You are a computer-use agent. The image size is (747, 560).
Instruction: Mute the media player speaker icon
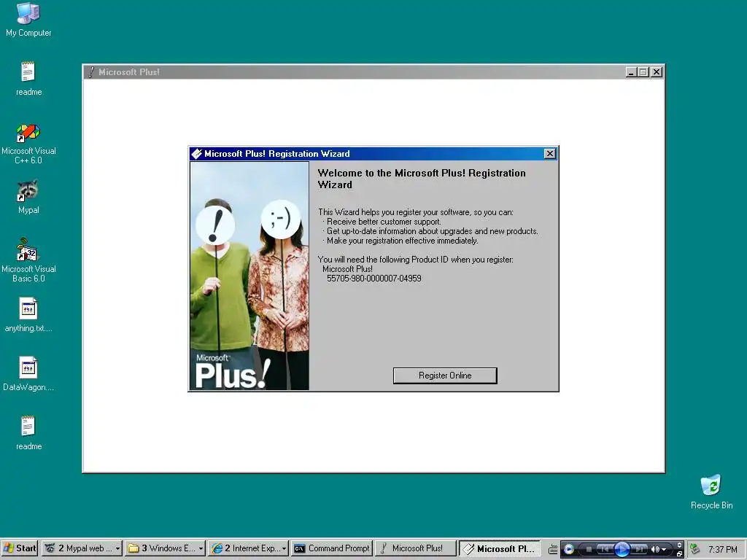tap(656, 550)
